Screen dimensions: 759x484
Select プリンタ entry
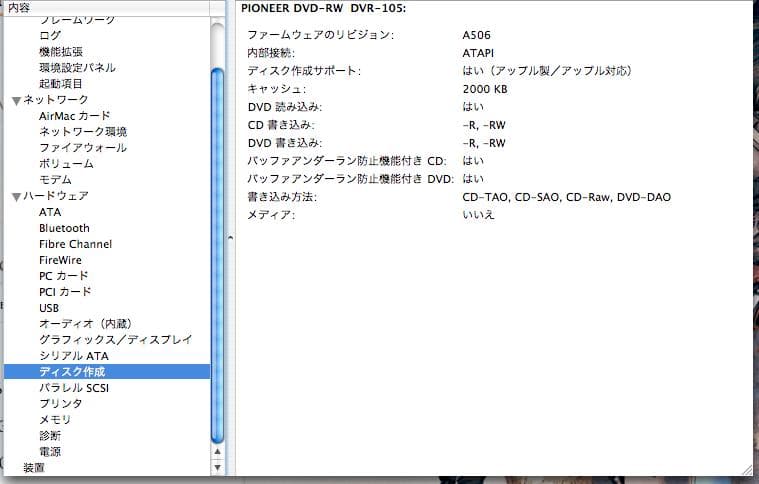click(61, 404)
